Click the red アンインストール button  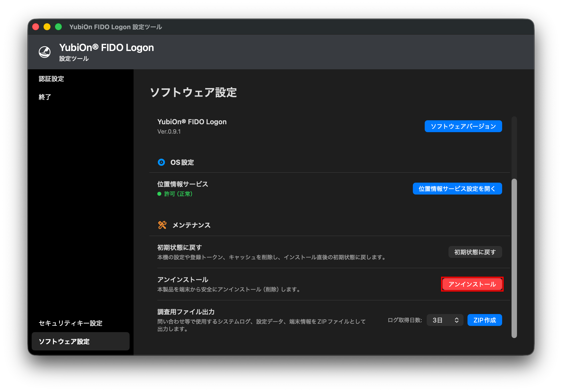coord(472,284)
